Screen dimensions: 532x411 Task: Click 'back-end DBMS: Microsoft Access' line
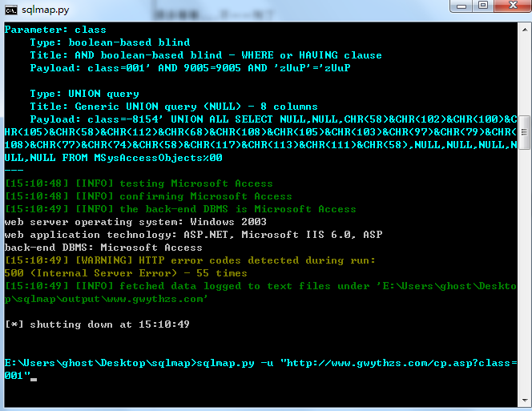coord(103,248)
